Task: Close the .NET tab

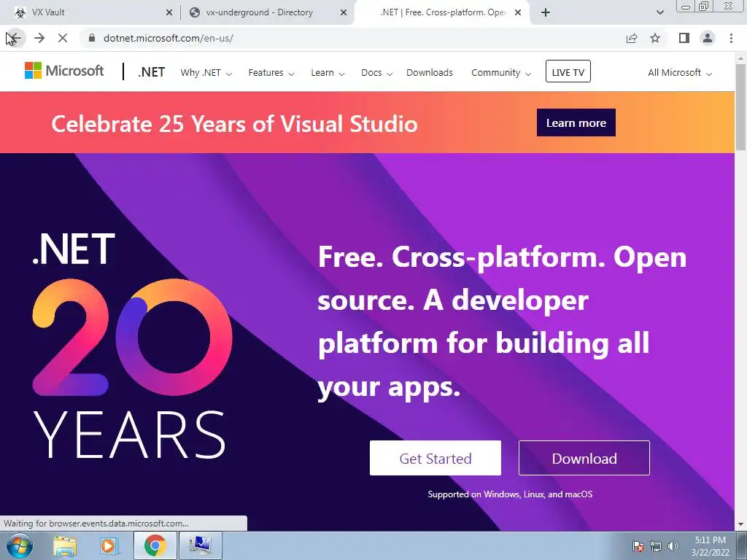Action: (x=518, y=13)
